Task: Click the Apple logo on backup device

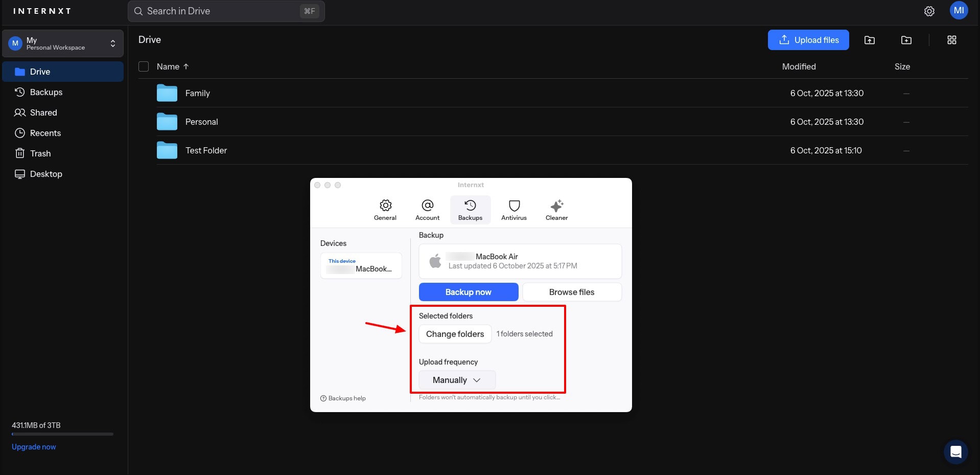Action: tap(435, 261)
